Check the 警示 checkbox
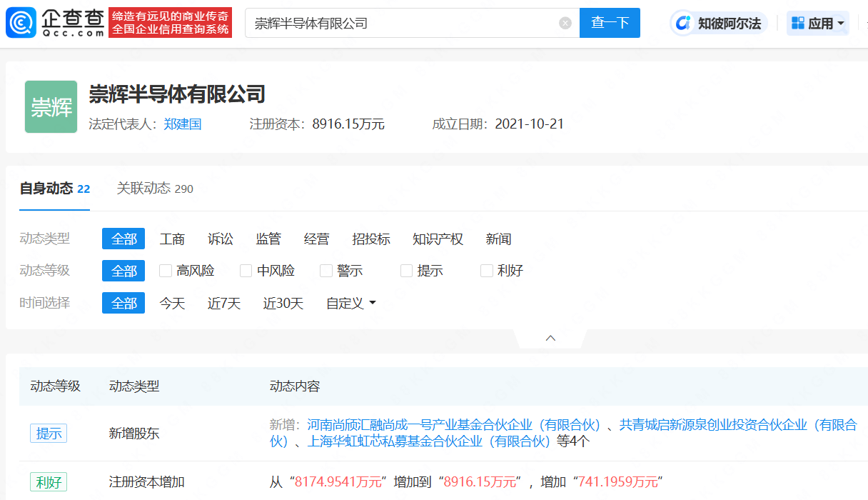 [326, 271]
